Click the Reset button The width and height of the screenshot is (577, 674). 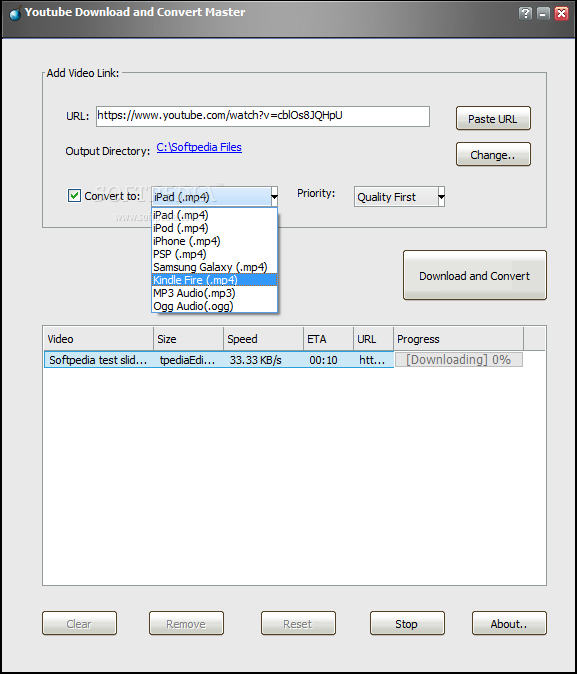tap(298, 623)
